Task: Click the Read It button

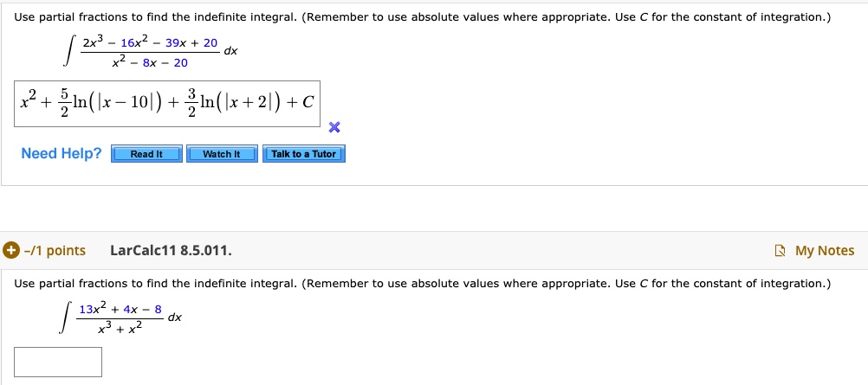Action: coord(146,154)
